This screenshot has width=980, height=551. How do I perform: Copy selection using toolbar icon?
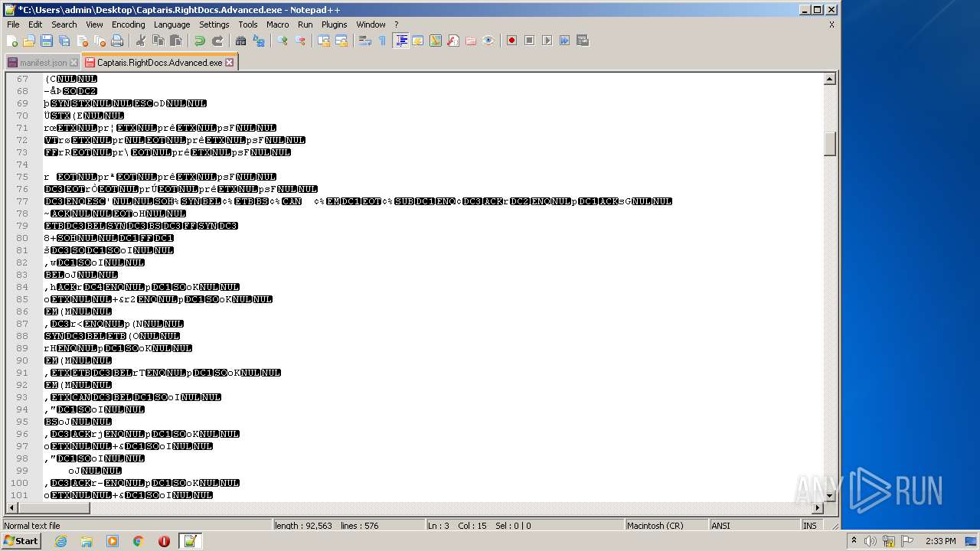pyautogui.click(x=158, y=41)
